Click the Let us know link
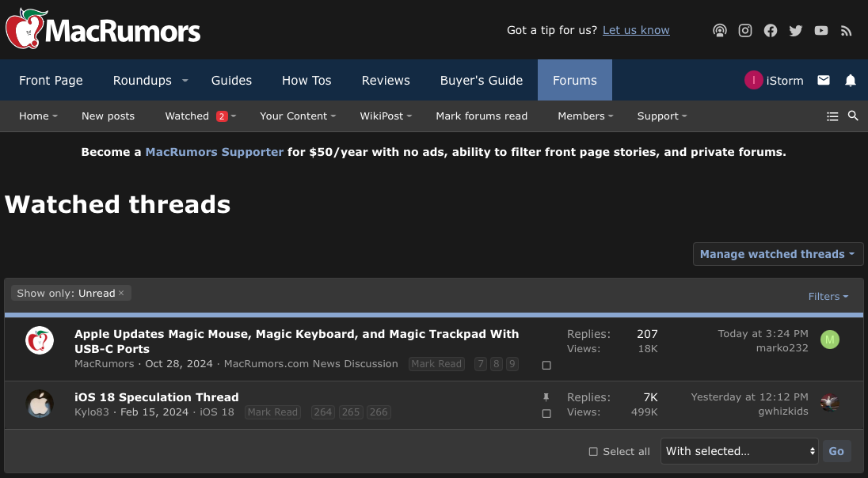This screenshot has width=868, height=478. pos(636,30)
